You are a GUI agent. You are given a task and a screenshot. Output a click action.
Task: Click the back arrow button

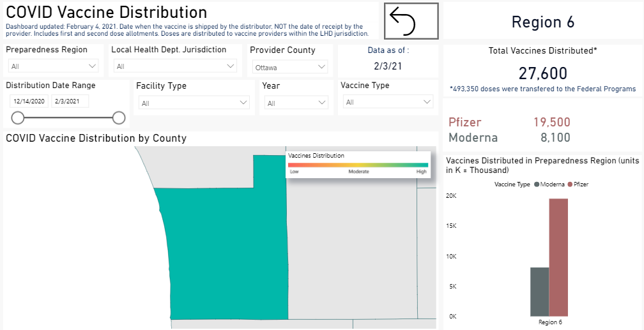click(x=411, y=21)
